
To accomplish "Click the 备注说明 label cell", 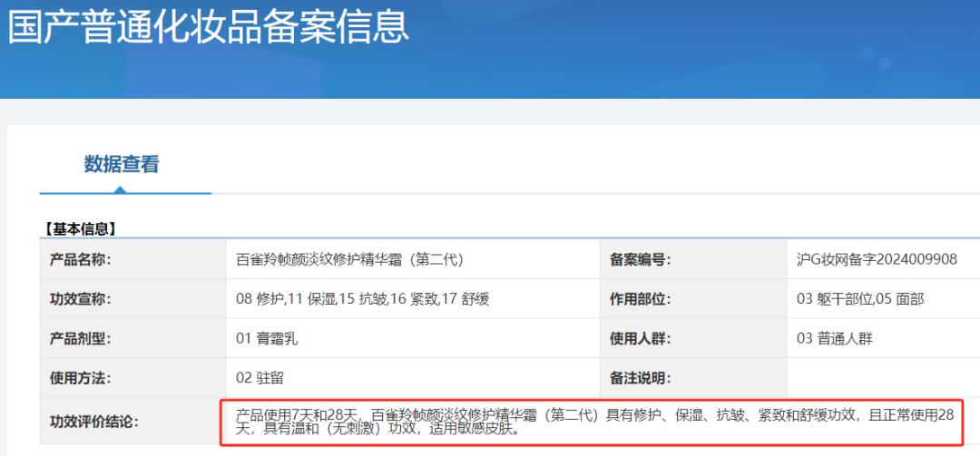I will pyautogui.click(x=693, y=377).
